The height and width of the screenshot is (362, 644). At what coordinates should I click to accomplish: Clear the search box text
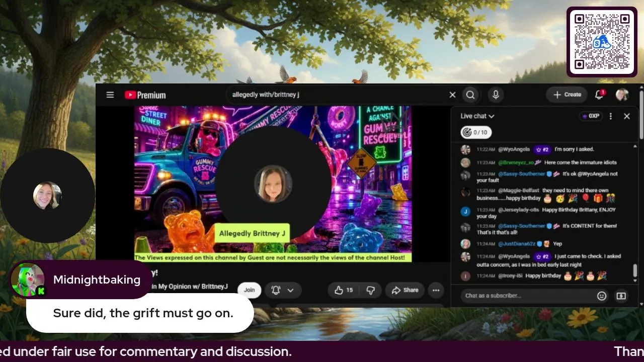(452, 95)
